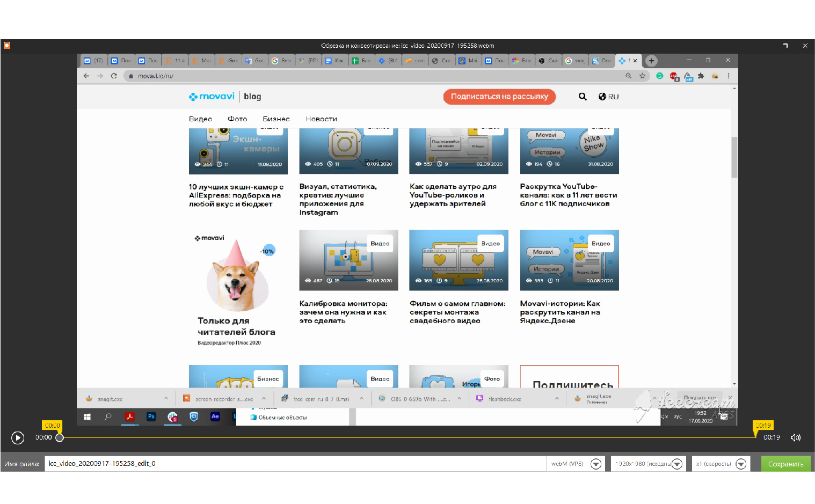Click the Movavi logo
Viewport: 815px width, 504px height.
pyautogui.click(x=212, y=97)
